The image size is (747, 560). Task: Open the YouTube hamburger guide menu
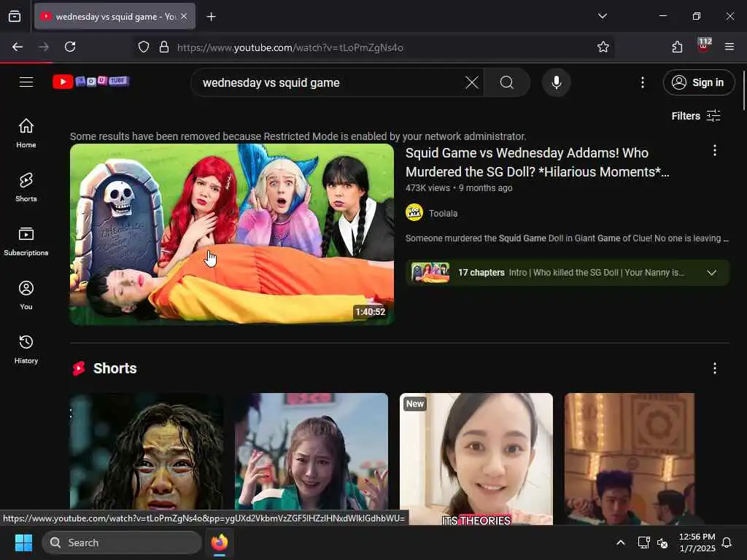click(x=26, y=82)
